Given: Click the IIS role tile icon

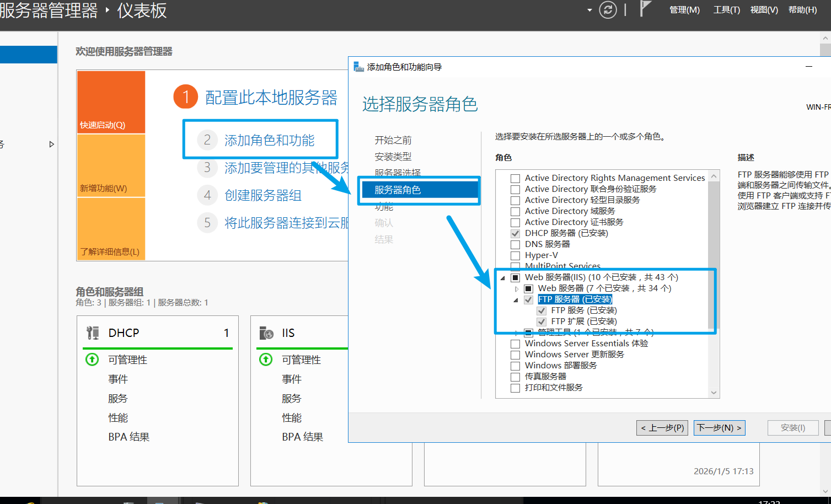Looking at the screenshot, I should [266, 333].
